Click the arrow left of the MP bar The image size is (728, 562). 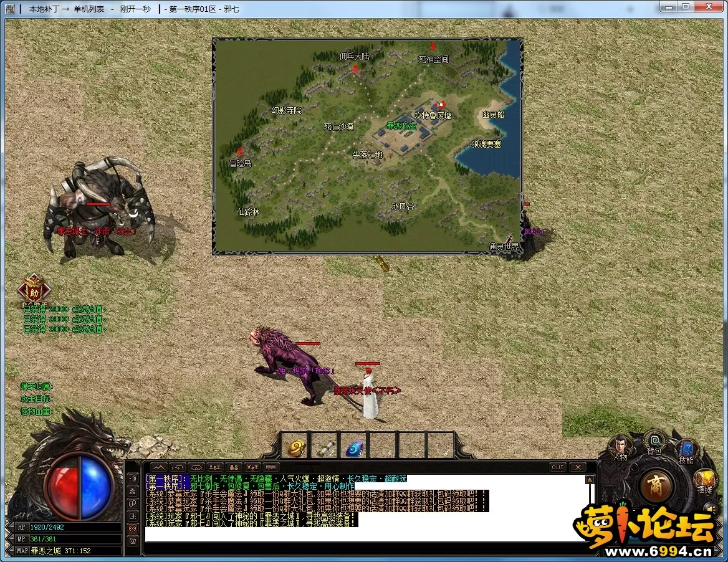tap(10, 539)
